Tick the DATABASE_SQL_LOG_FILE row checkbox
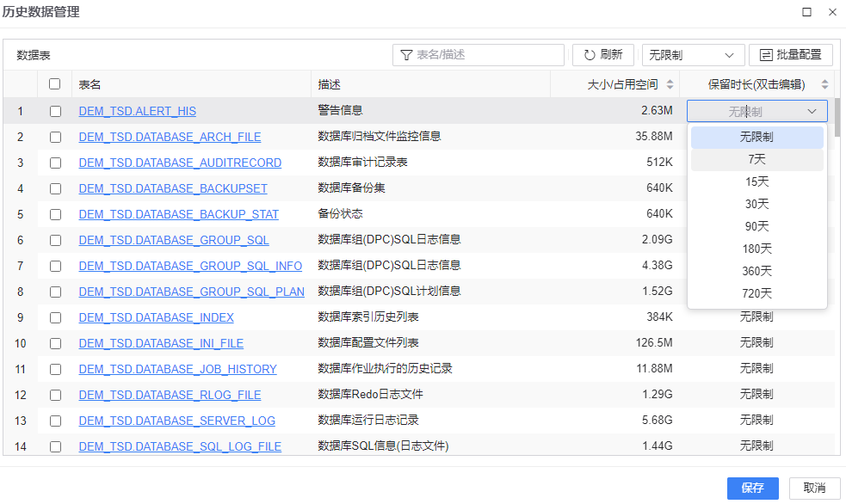 pyautogui.click(x=56, y=447)
